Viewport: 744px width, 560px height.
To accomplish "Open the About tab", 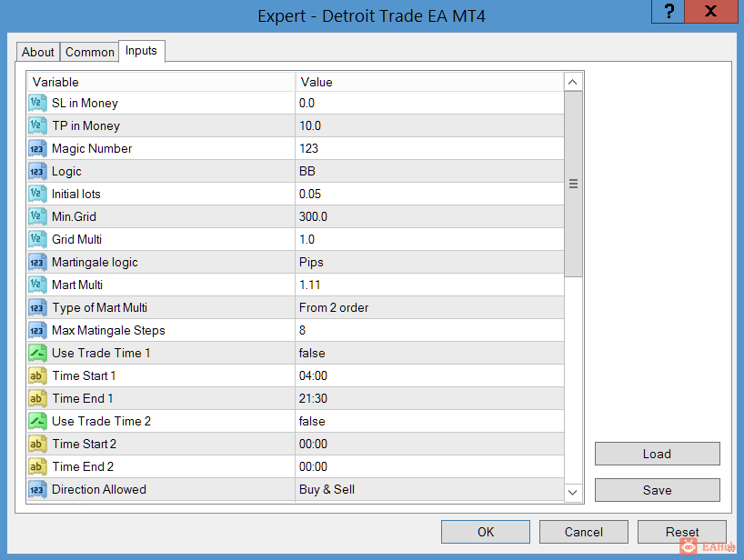I will [x=38, y=52].
